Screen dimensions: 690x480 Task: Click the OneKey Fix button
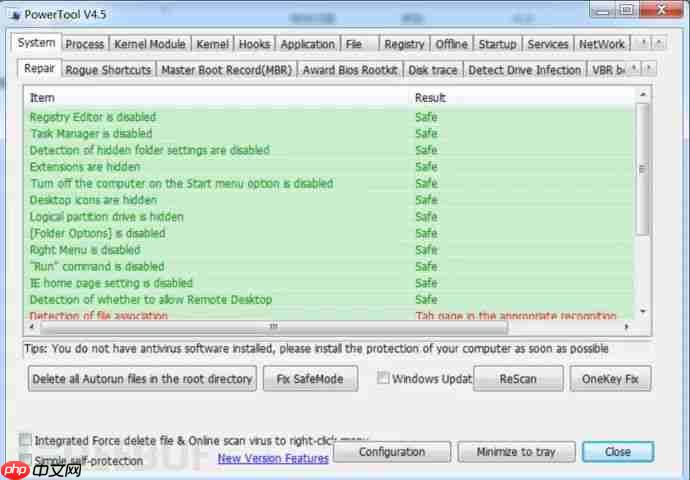tap(610, 379)
